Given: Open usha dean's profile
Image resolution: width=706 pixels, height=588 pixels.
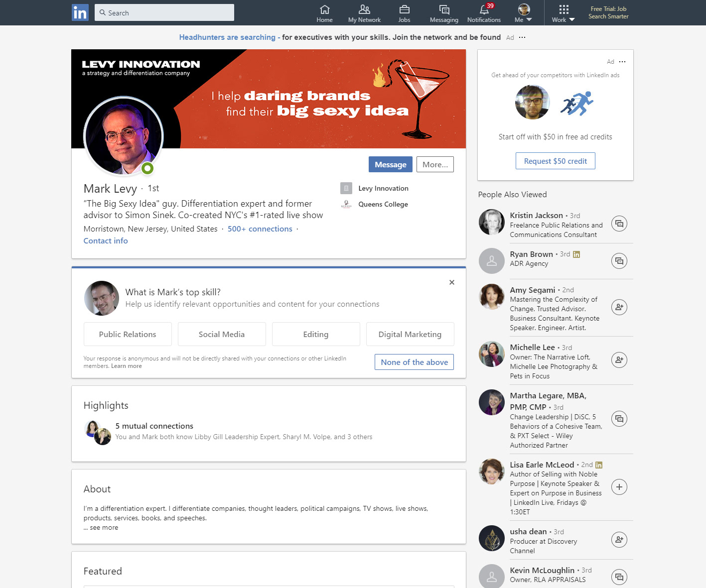Looking at the screenshot, I should [529, 532].
